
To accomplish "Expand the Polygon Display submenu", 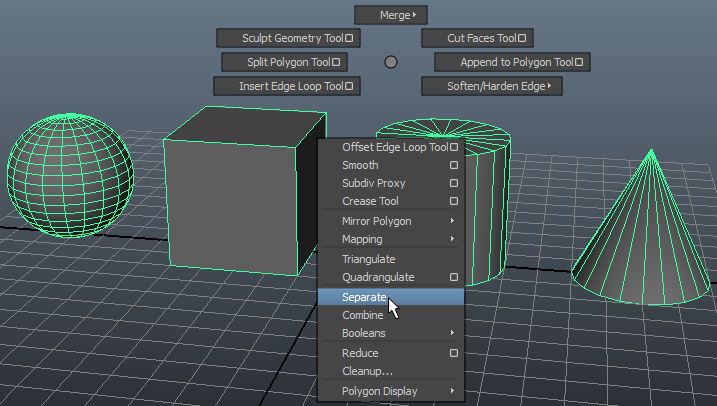I will click(x=390, y=391).
